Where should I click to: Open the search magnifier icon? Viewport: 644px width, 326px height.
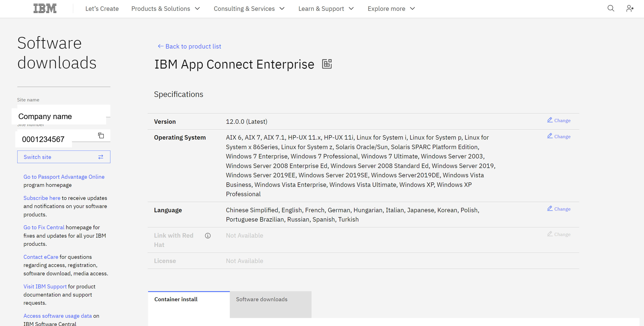pos(611,8)
